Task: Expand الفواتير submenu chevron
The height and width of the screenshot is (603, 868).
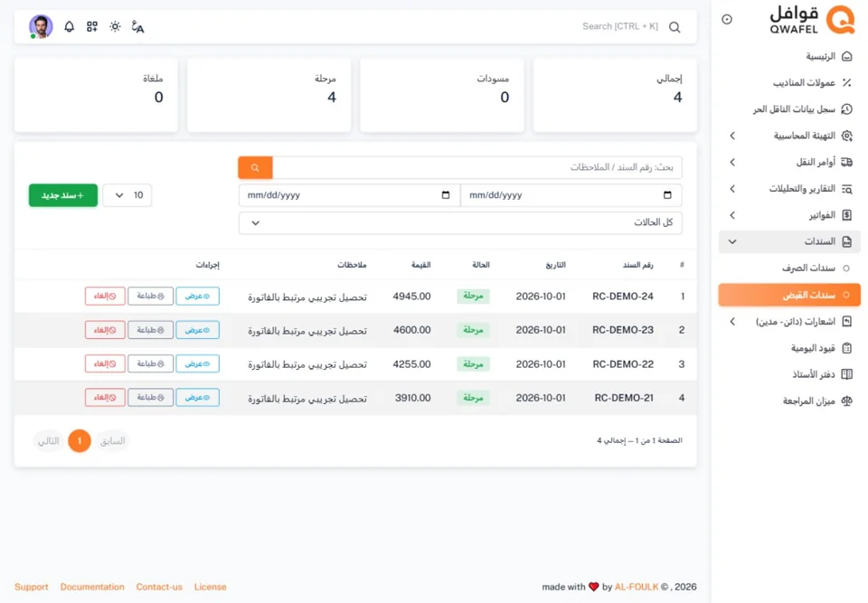Action: coord(732,215)
